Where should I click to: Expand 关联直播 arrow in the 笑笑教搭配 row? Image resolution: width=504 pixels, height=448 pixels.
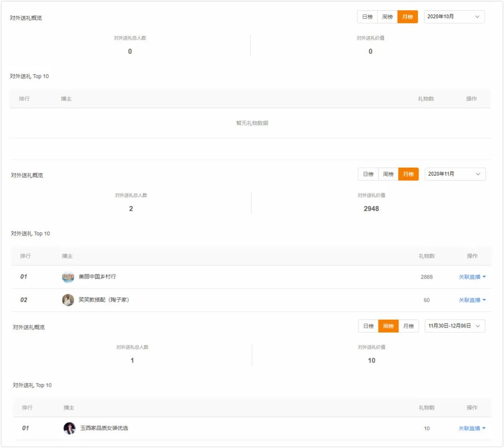tap(484, 300)
